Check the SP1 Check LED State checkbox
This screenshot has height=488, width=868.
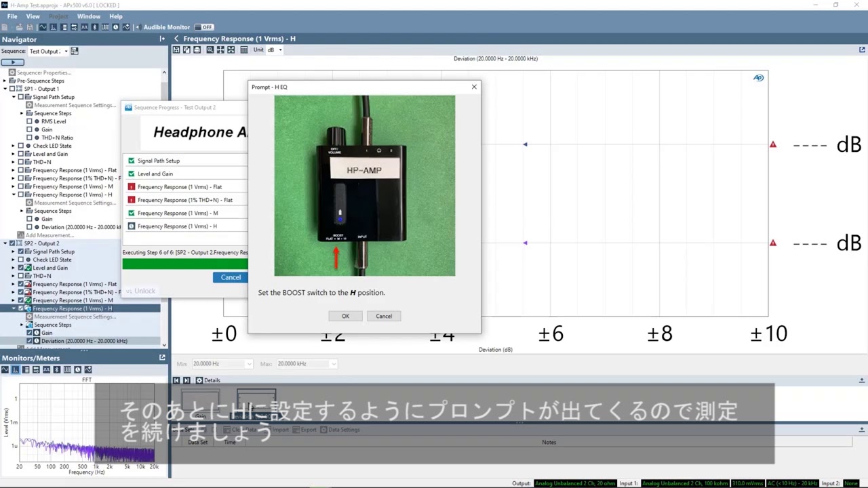tap(20, 146)
